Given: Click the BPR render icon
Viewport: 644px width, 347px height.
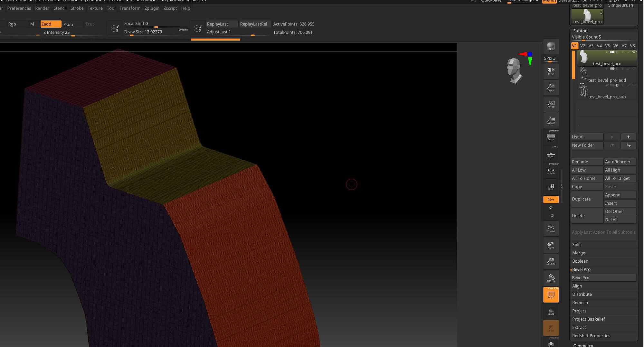Looking at the screenshot, I should pos(551,46).
